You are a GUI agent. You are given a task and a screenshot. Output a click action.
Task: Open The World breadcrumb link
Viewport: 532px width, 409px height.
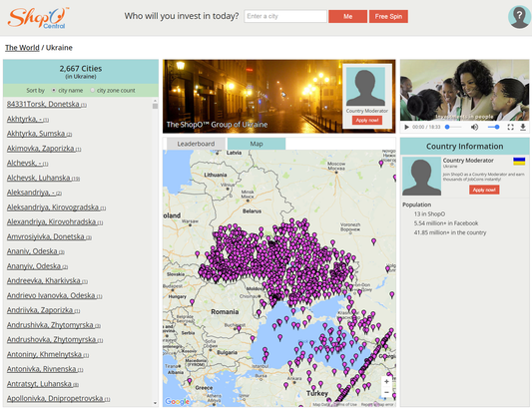(x=22, y=48)
